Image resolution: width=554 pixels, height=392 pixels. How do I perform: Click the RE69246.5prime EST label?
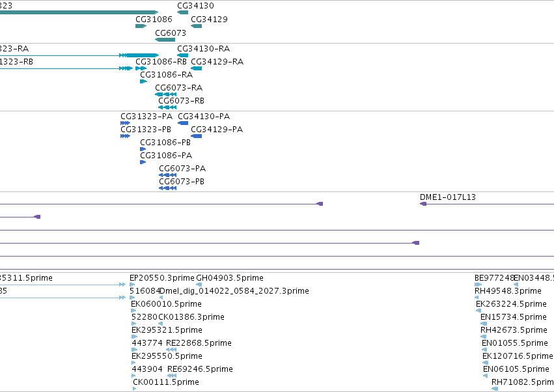coord(201,369)
